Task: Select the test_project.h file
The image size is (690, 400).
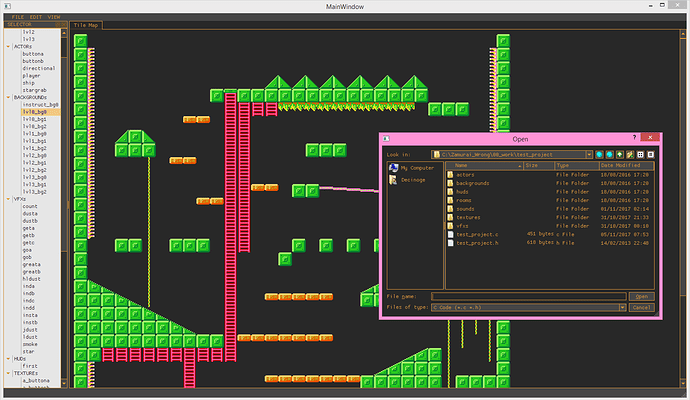Action: pos(473,243)
